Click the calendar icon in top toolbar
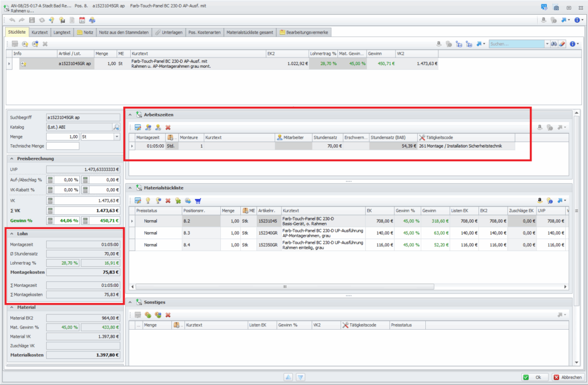The width and height of the screenshot is (588, 385). (82, 20)
